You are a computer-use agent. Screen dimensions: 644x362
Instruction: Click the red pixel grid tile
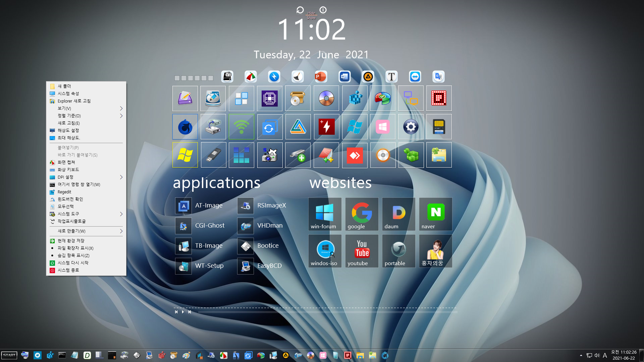[439, 99]
